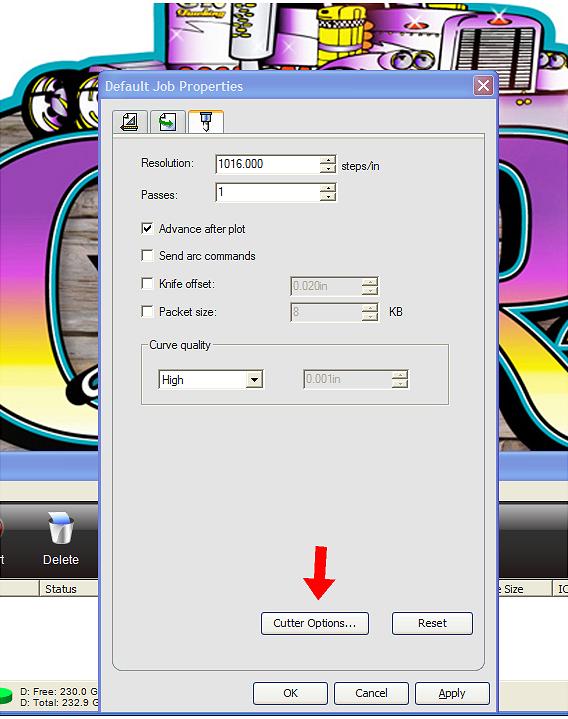The width and height of the screenshot is (568, 719).
Task: Click into the Passes value field
Action: click(x=268, y=192)
